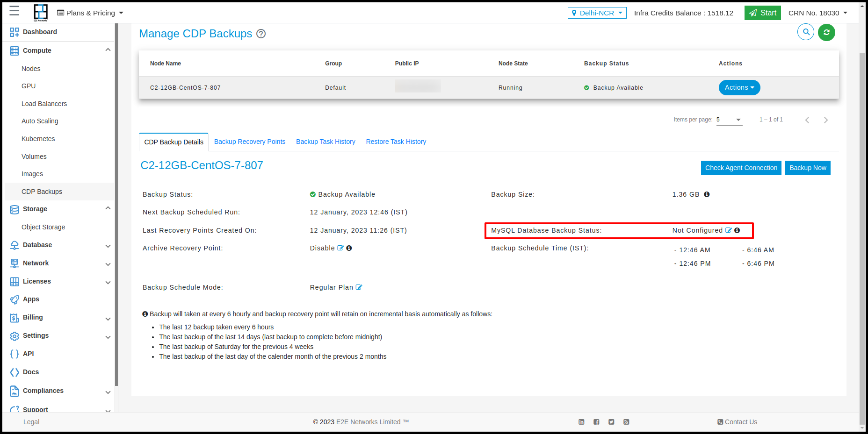Click the help icon beside Manage CDP Backups

pos(261,34)
